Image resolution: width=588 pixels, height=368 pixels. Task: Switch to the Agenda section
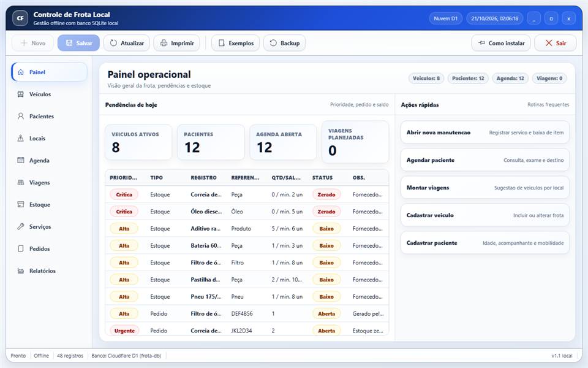[x=49, y=160]
